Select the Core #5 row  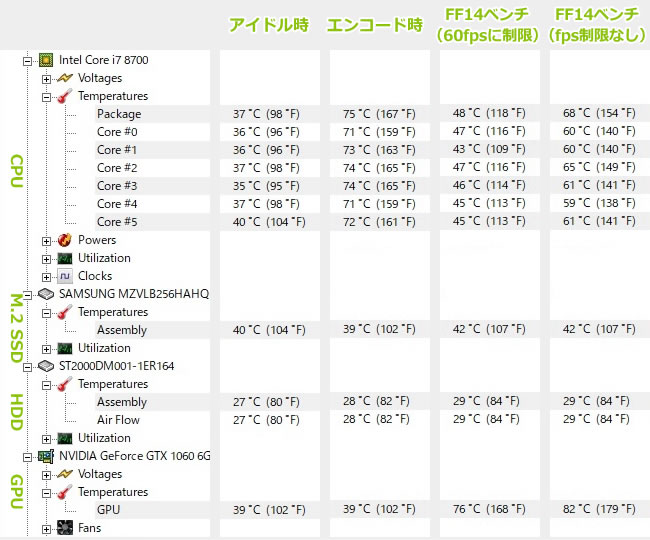152,222
